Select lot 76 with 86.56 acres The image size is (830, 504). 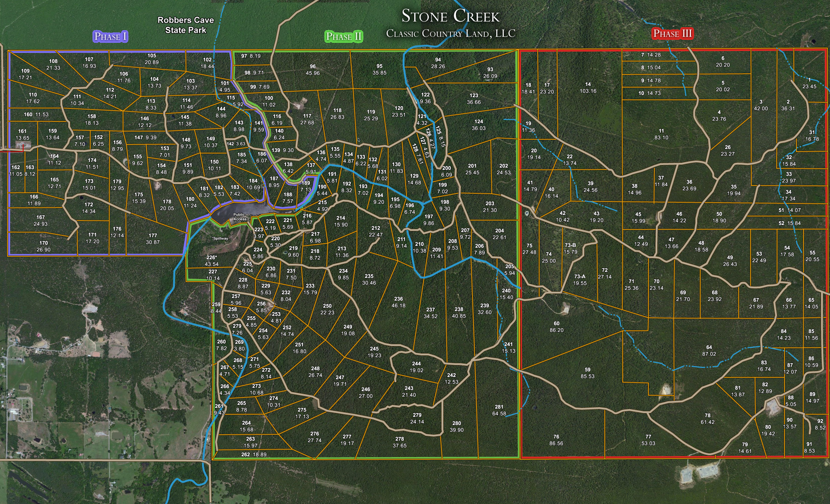[x=556, y=440]
